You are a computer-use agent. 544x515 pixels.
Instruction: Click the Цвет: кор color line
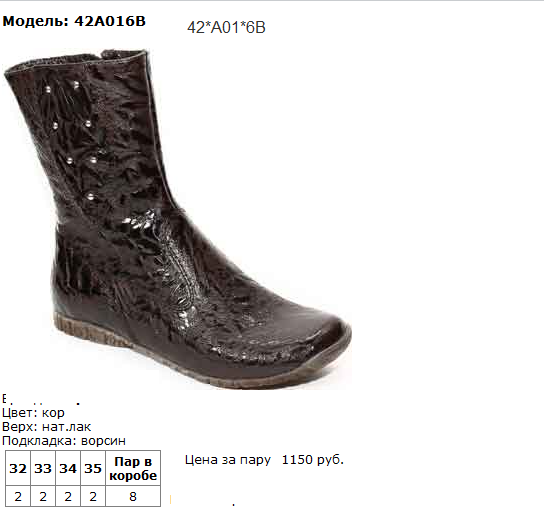(33, 413)
